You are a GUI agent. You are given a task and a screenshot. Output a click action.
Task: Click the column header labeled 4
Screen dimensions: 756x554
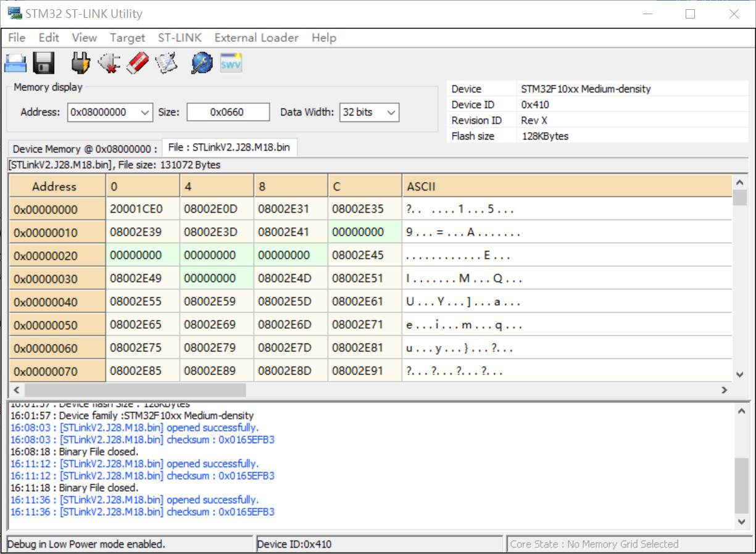pos(217,186)
